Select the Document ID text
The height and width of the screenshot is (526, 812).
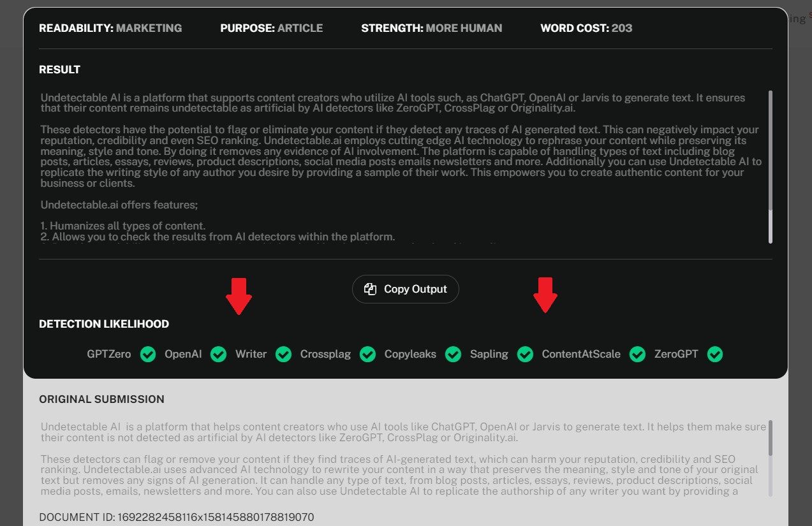pyautogui.click(x=177, y=517)
